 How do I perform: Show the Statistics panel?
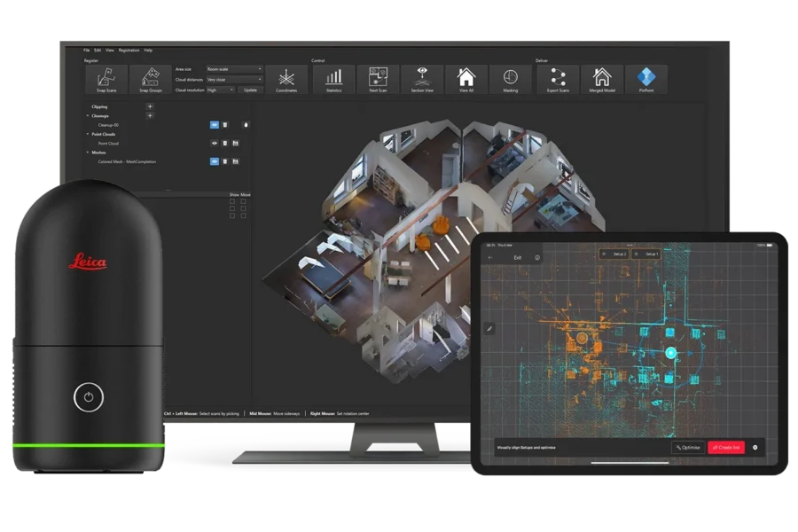pyautogui.click(x=333, y=79)
